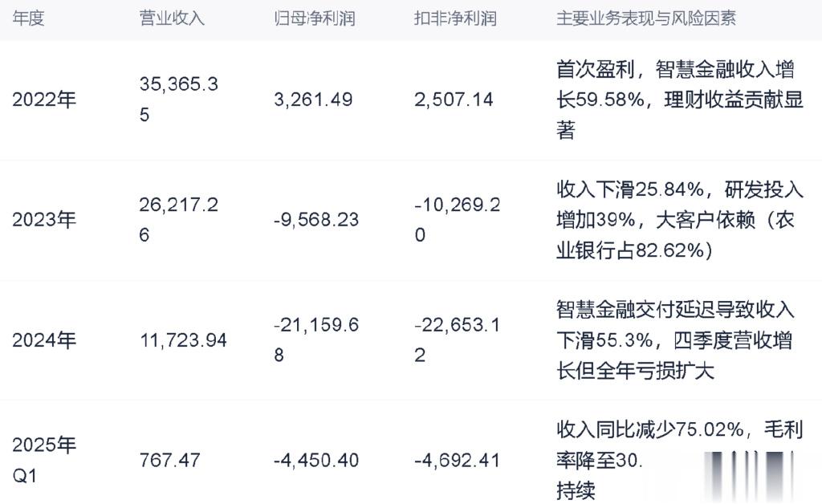The height and width of the screenshot is (504, 822).
Task: Click 2023 revenue value 26,217.26
Action: (x=179, y=219)
